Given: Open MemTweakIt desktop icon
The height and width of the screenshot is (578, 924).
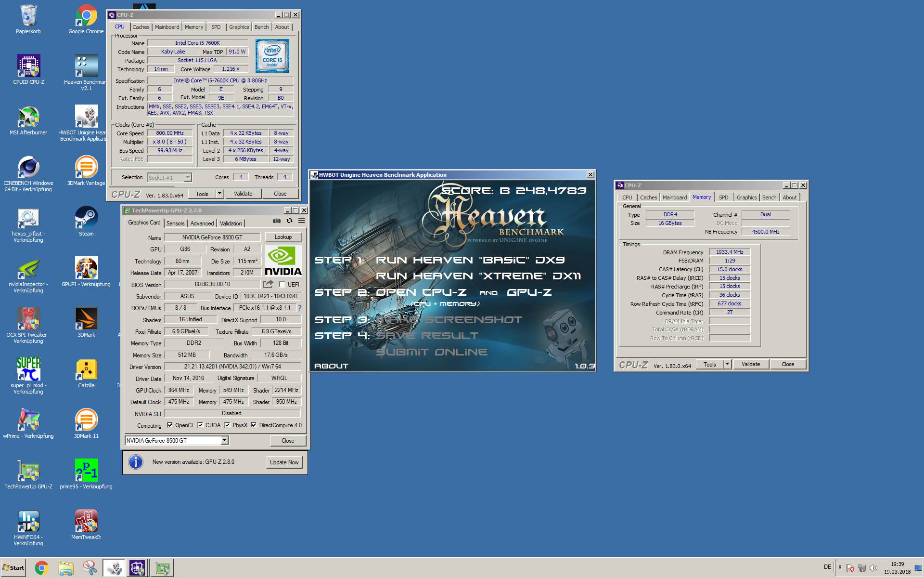Looking at the screenshot, I should coord(86,521).
